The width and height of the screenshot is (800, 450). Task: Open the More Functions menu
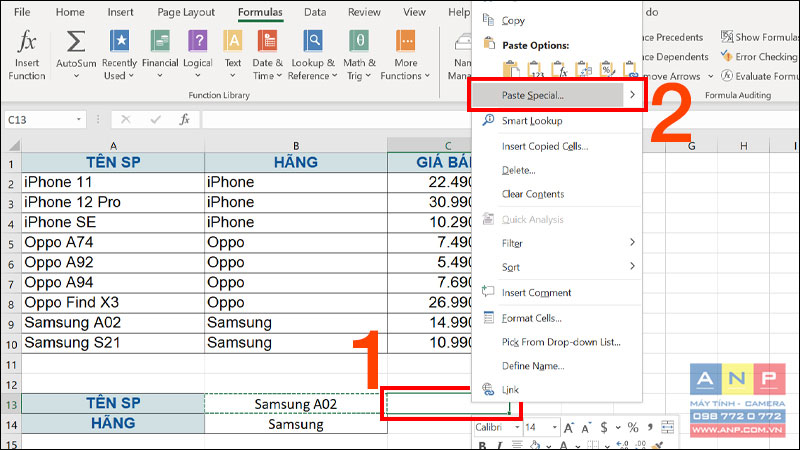tap(406, 55)
